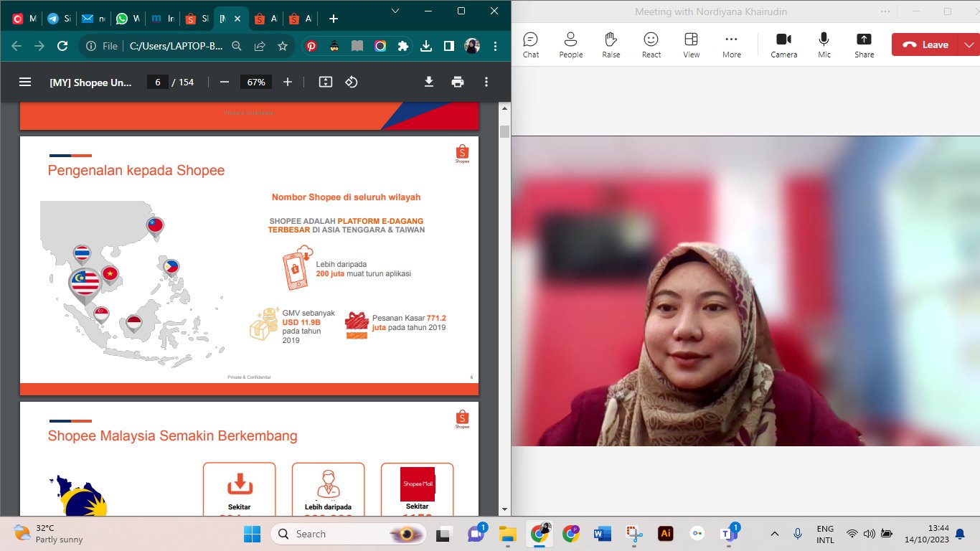Download the Shopee PDF from viewer toolbar
Viewport: 980px width, 551px height.
(x=429, y=82)
